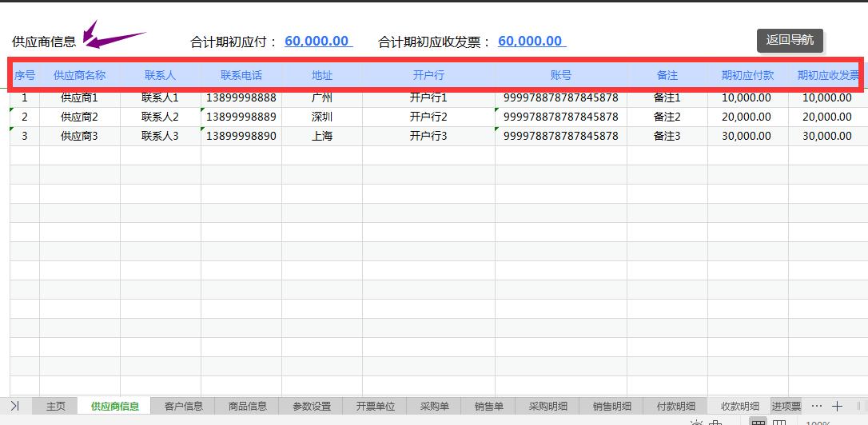Image resolution: width=868 pixels, height=425 pixels.
Task: Select the 地址 column header cell
Action: pos(322,75)
